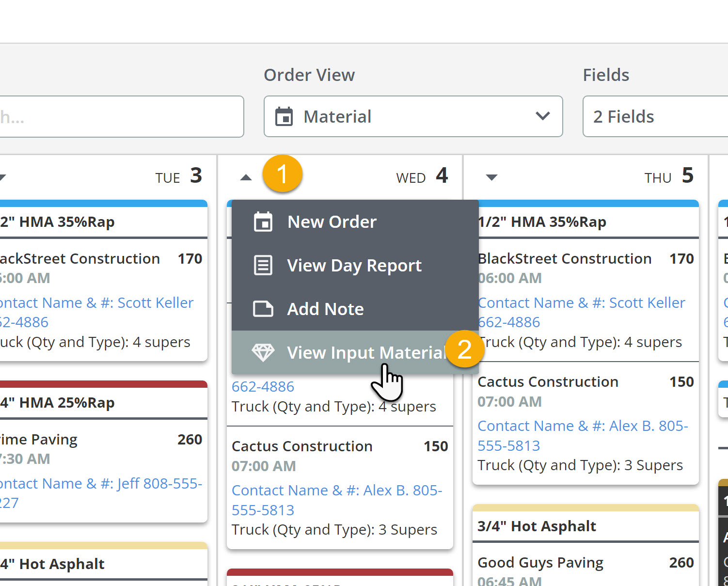Open the 2 Fields dropdown
This screenshot has height=586, width=728.
click(x=654, y=116)
